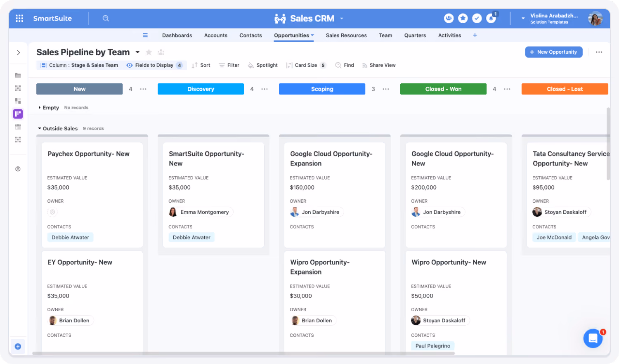619x364 pixels.
Task: Click the orange Closed - Lost stage header
Action: tap(565, 89)
